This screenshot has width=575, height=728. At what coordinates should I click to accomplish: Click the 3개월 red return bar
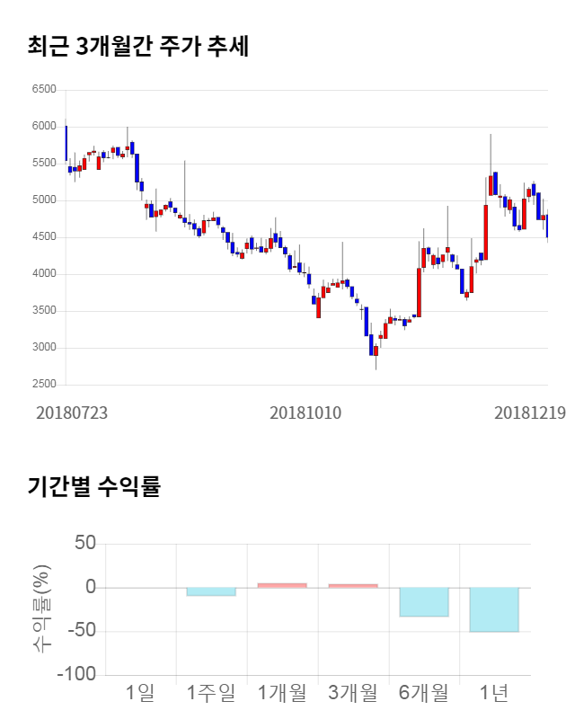click(x=353, y=586)
